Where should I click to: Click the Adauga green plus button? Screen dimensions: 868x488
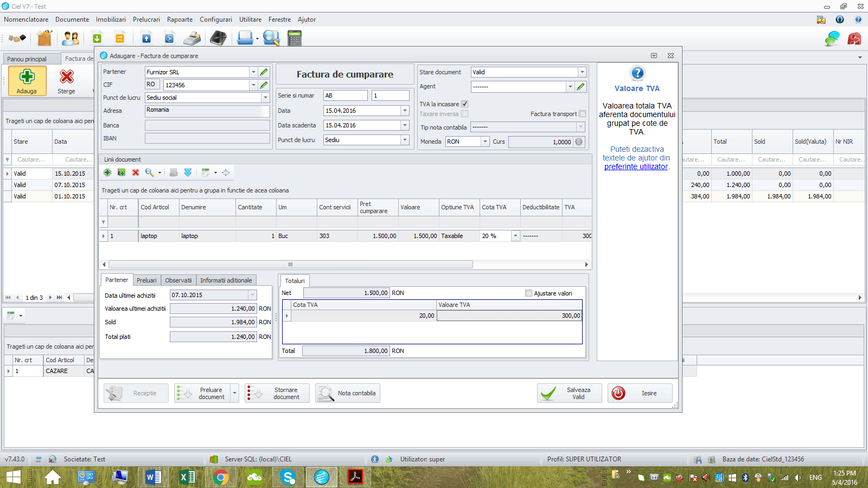[x=27, y=81]
